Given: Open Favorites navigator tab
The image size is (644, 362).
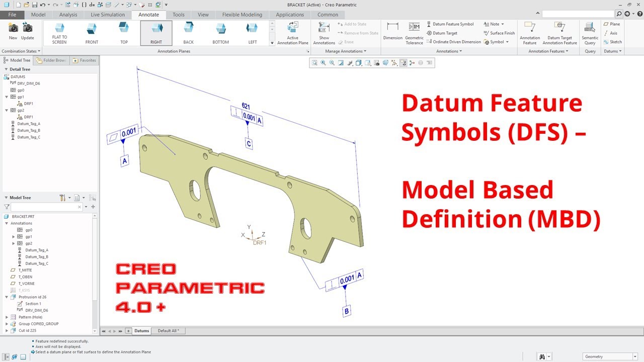Looking at the screenshot, I should click(x=84, y=60).
